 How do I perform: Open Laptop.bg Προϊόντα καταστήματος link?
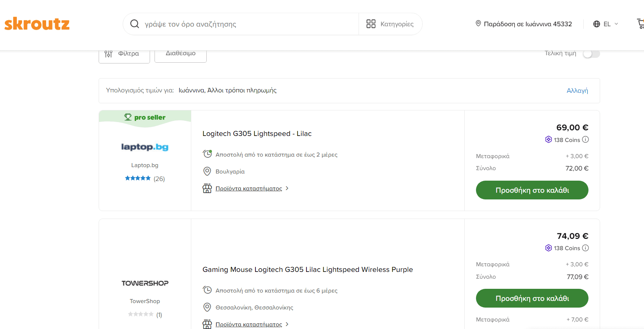(249, 189)
